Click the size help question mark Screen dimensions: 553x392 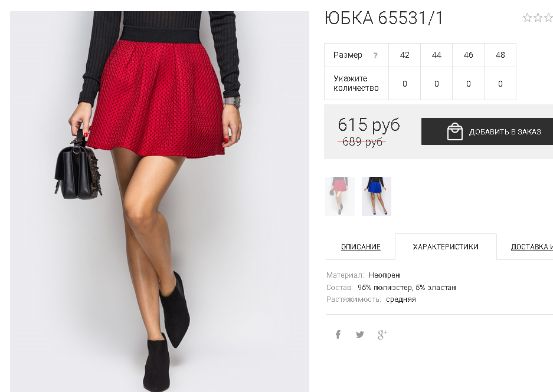(x=375, y=55)
